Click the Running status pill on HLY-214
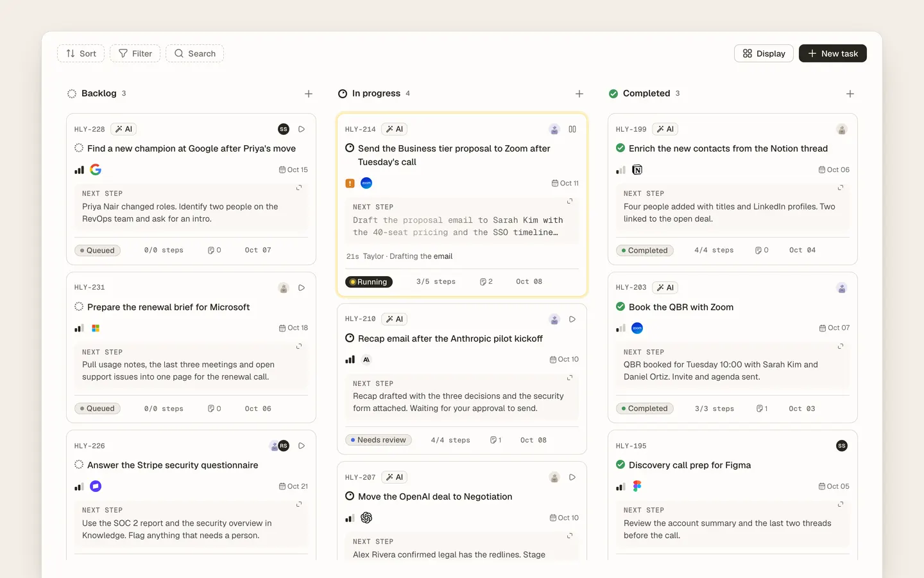 (x=369, y=282)
